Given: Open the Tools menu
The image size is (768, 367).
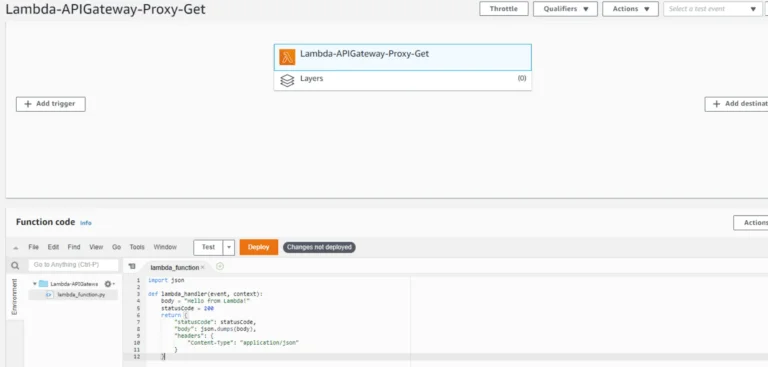Looking at the screenshot, I should [137, 247].
